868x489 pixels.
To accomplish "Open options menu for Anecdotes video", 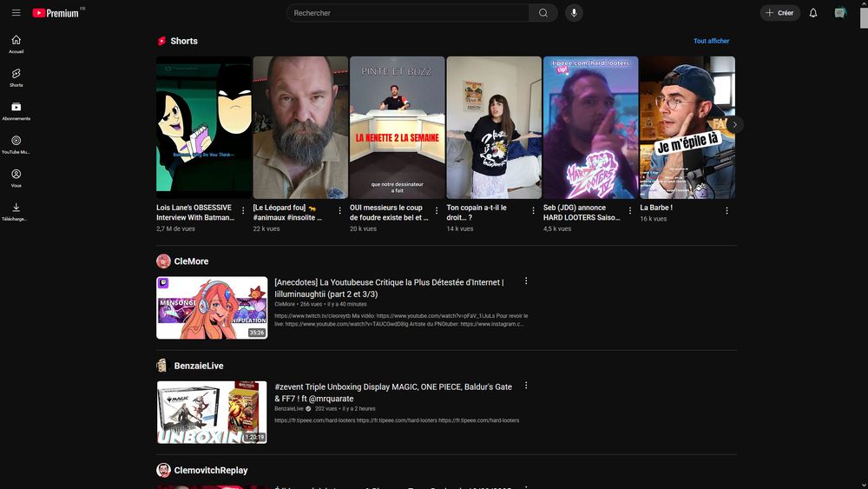I will pyautogui.click(x=526, y=281).
